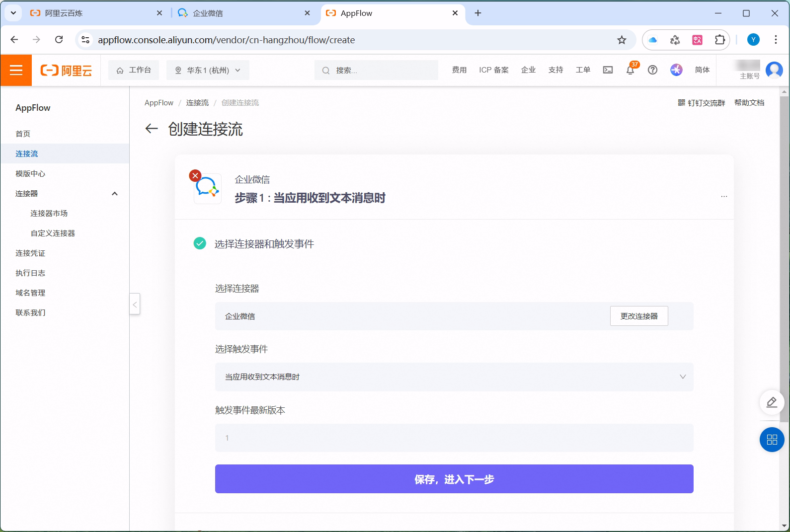
Task: Open the floating edit feedback button
Action: [772, 402]
